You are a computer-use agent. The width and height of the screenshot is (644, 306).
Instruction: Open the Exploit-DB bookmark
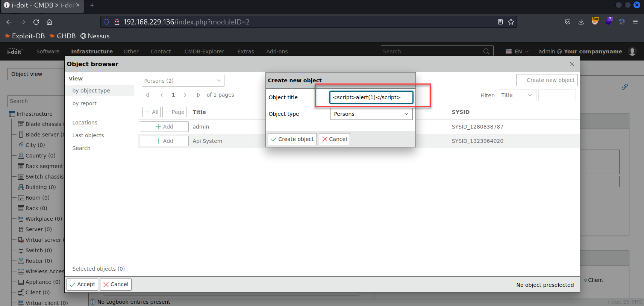pyautogui.click(x=25, y=36)
